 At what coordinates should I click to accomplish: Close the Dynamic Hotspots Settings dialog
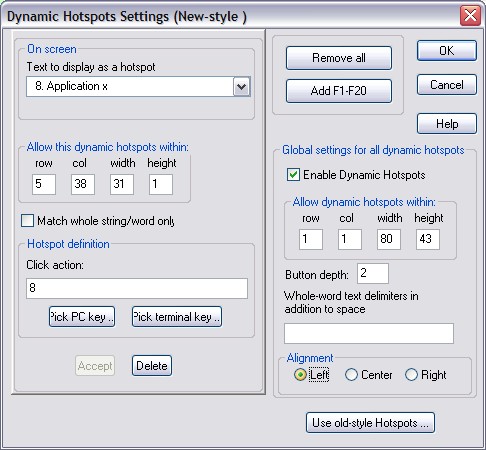click(x=470, y=15)
